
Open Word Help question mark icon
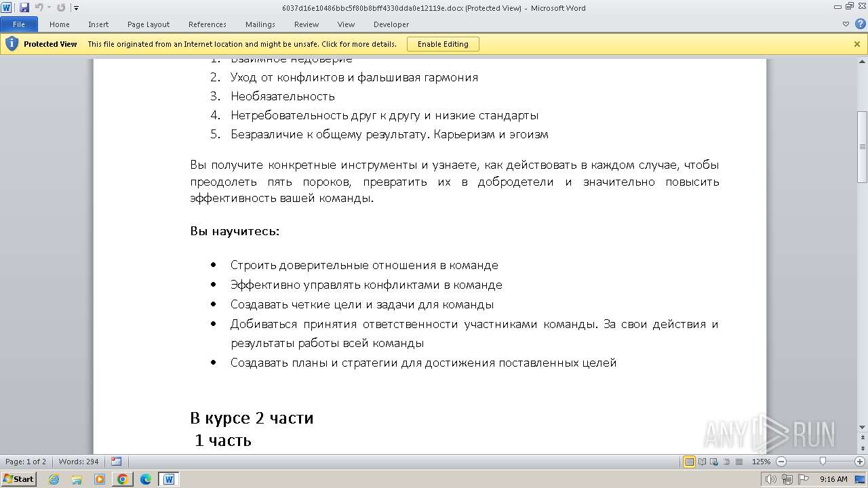(859, 24)
